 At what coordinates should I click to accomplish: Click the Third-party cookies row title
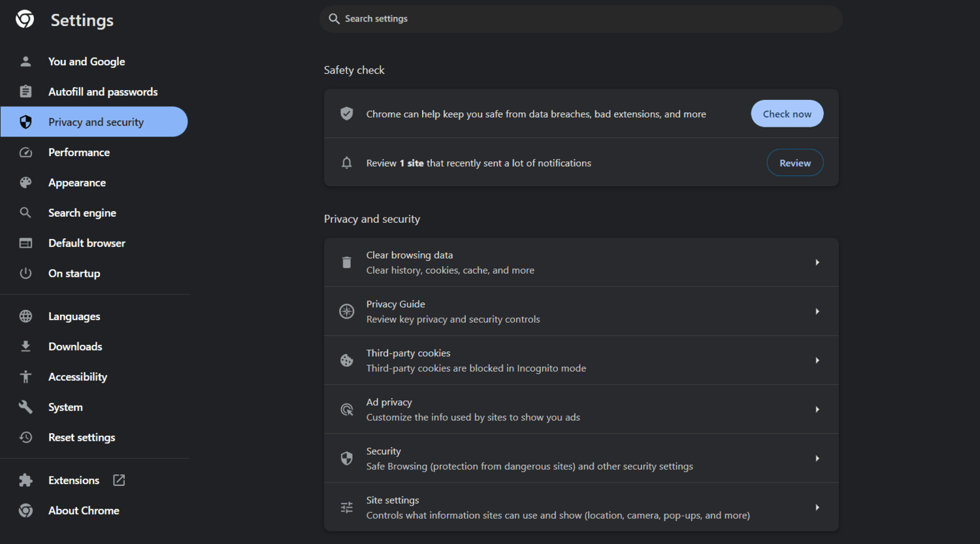click(x=408, y=353)
